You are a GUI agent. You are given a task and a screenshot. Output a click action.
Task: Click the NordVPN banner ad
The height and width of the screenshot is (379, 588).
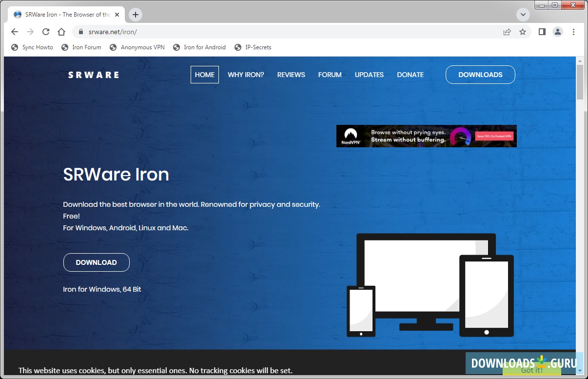coord(426,136)
